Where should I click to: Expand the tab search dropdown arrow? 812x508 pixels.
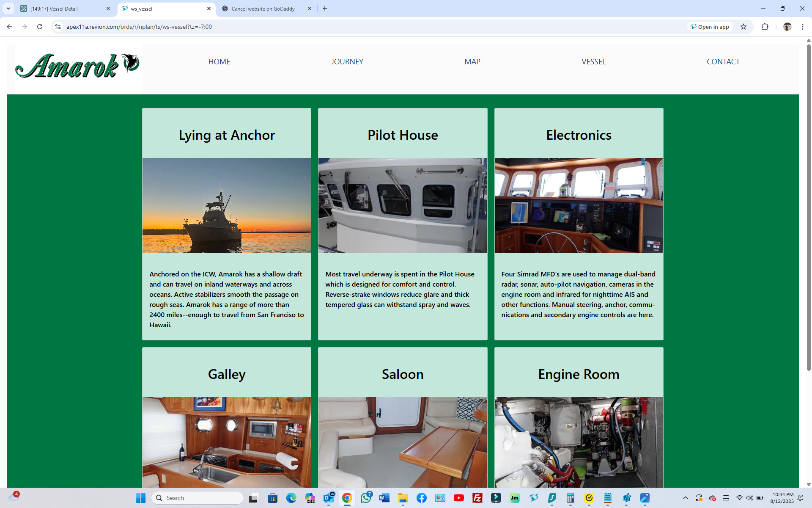click(x=8, y=8)
